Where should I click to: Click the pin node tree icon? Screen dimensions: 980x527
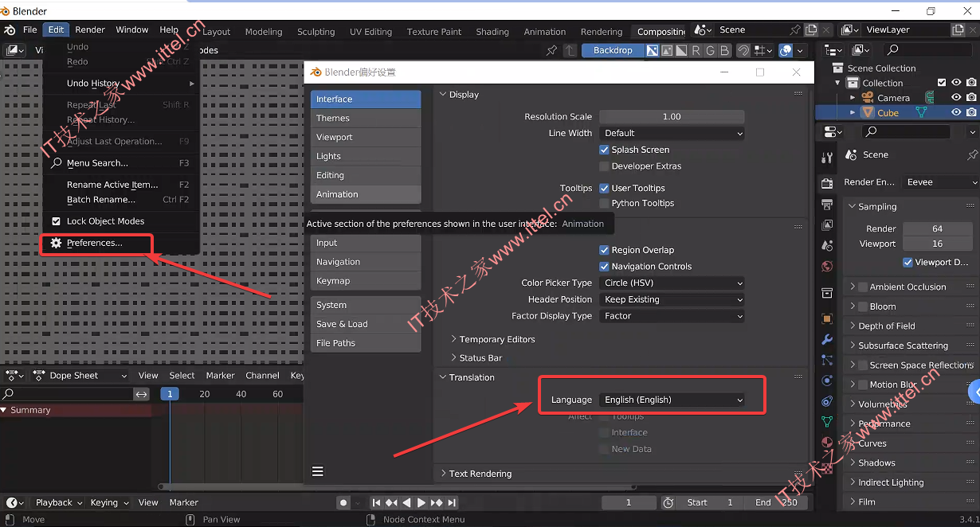[551, 50]
